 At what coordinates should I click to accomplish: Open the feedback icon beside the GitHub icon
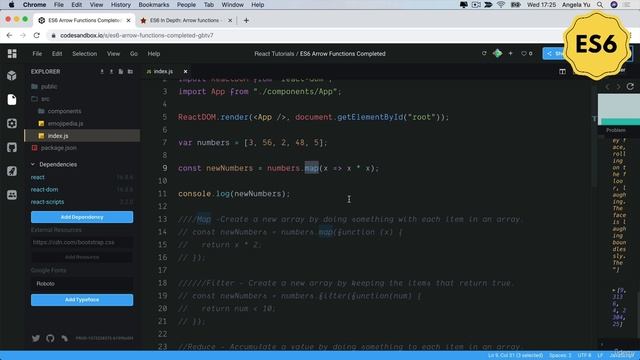(64, 338)
